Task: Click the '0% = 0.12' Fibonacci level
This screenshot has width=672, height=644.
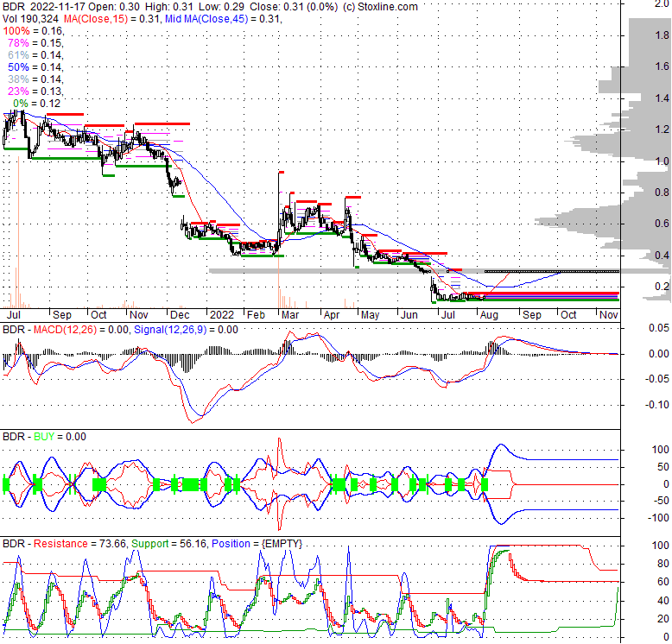Action: (37, 104)
